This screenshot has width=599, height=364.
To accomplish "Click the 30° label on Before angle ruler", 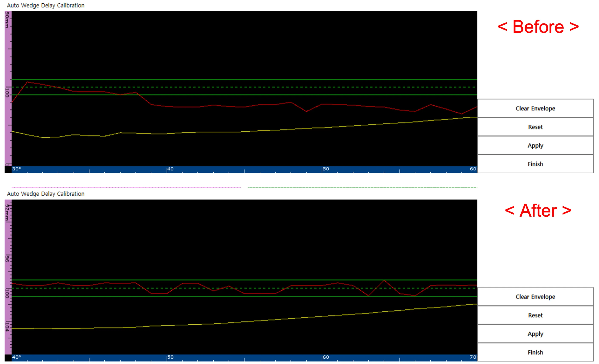I will pos(17,169).
